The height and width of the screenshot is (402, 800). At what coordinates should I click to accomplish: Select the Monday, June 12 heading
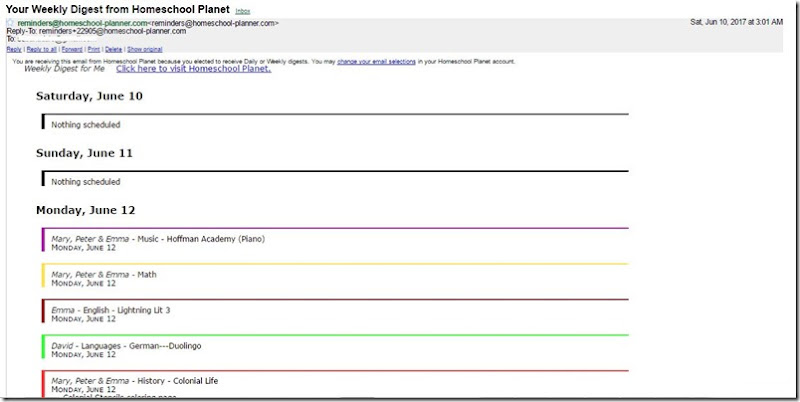point(86,210)
